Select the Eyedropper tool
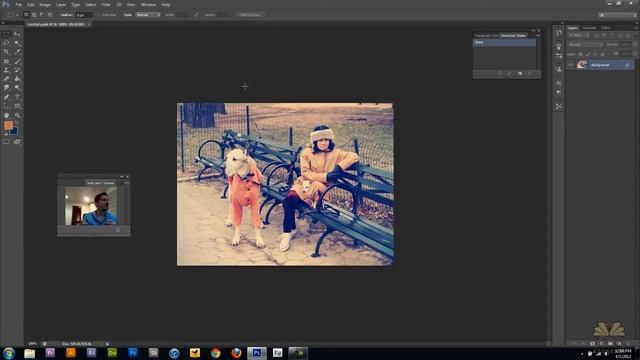Screen dimensions: 640x360 coord(17,52)
